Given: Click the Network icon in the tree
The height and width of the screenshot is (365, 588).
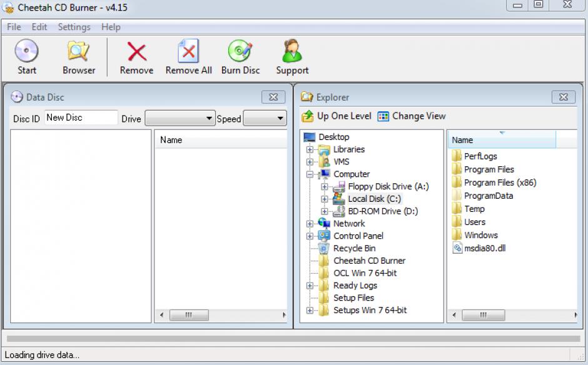Looking at the screenshot, I should point(324,223).
